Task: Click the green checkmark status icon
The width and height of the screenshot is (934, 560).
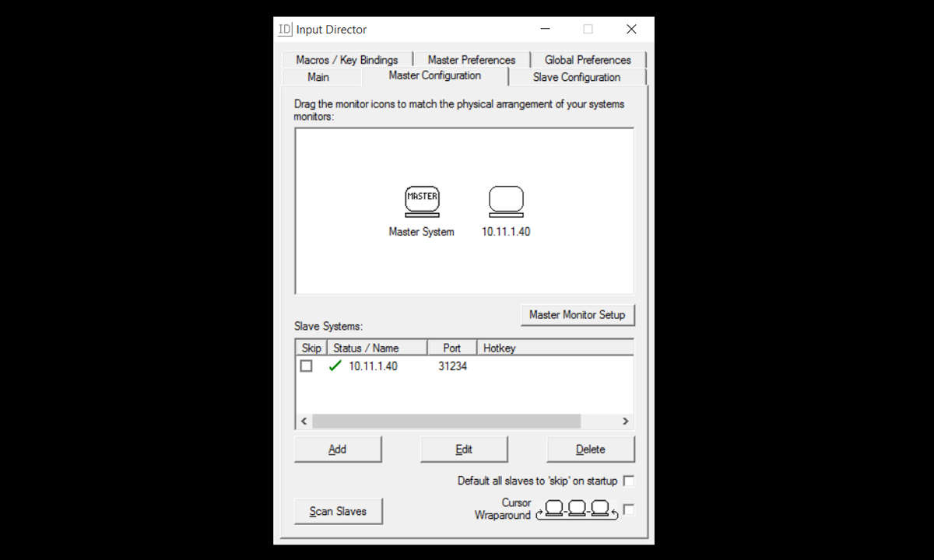Action: pyautogui.click(x=335, y=366)
